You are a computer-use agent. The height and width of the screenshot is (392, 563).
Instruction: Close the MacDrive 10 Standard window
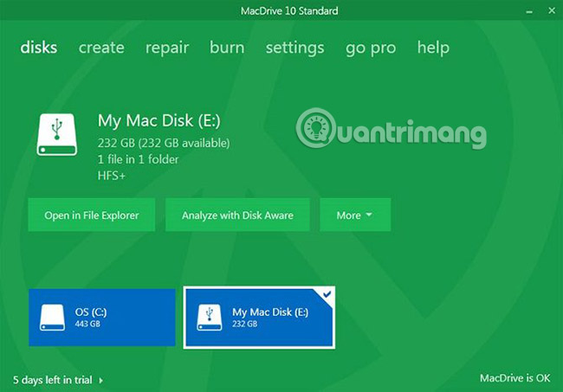552,10
